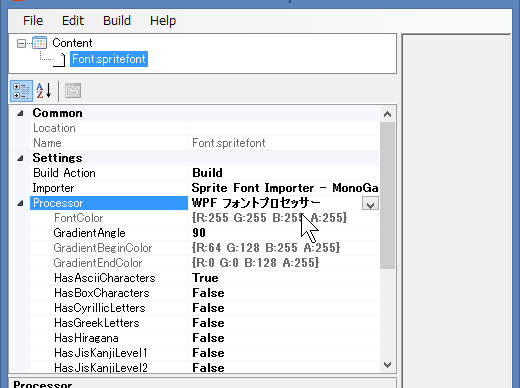Edit the GradientAngle value 90
The height and width of the screenshot is (388, 520).
click(x=199, y=233)
